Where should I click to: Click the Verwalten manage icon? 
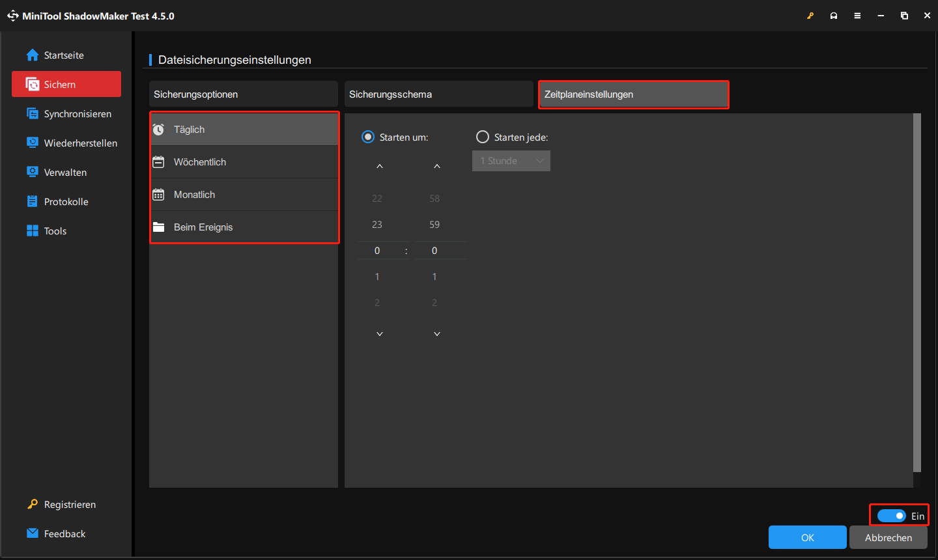click(x=33, y=172)
